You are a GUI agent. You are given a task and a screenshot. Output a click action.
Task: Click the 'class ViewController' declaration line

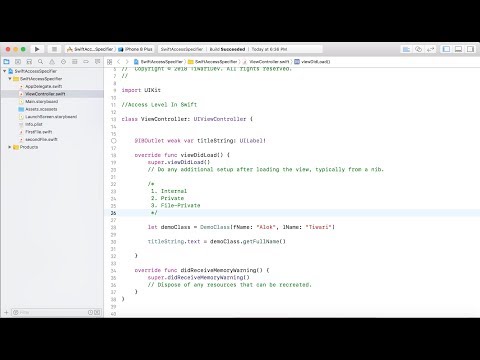point(187,119)
